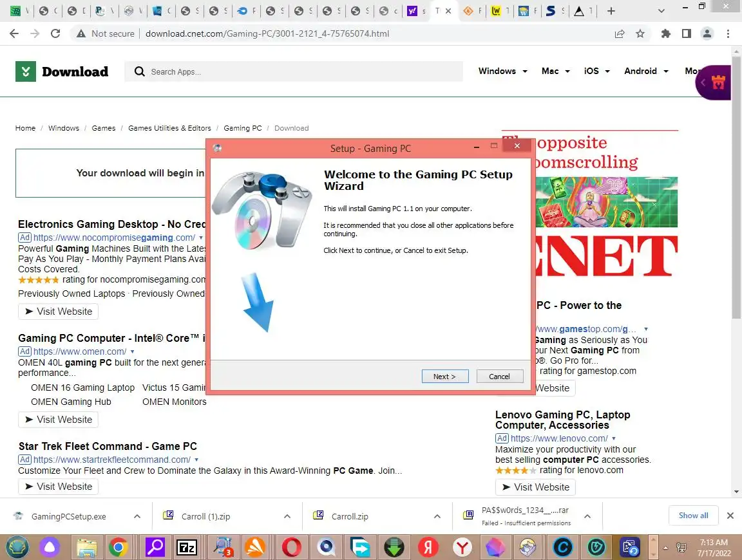Click Visit Website under the Electronics Gaming Desktop ad
This screenshot has width=742, height=560.
[58, 311]
